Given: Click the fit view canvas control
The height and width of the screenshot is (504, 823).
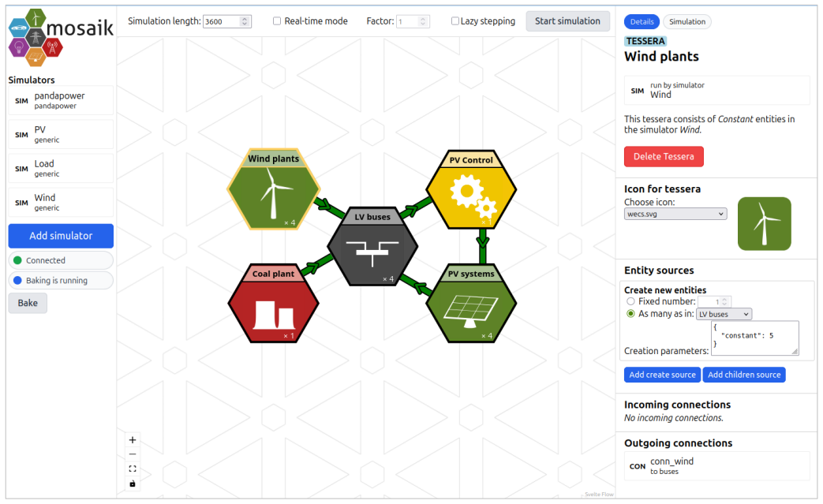Looking at the screenshot, I should pos(133,469).
